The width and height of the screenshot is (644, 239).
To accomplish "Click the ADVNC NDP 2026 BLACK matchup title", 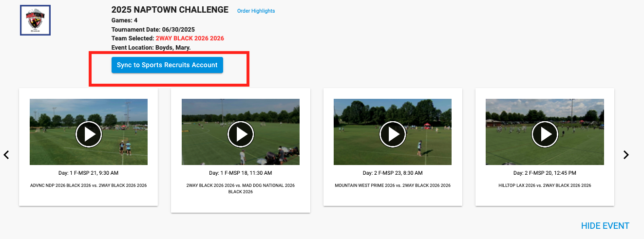I will (x=89, y=185).
